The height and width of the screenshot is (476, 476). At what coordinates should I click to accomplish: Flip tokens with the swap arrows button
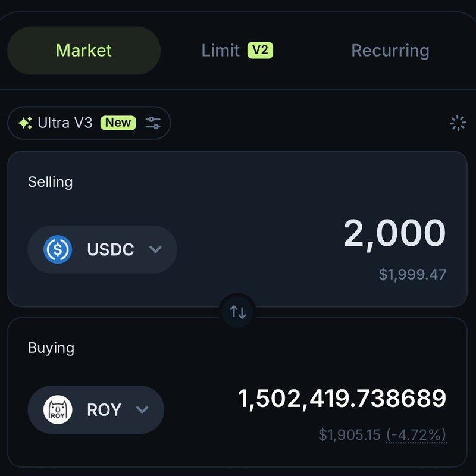click(238, 312)
